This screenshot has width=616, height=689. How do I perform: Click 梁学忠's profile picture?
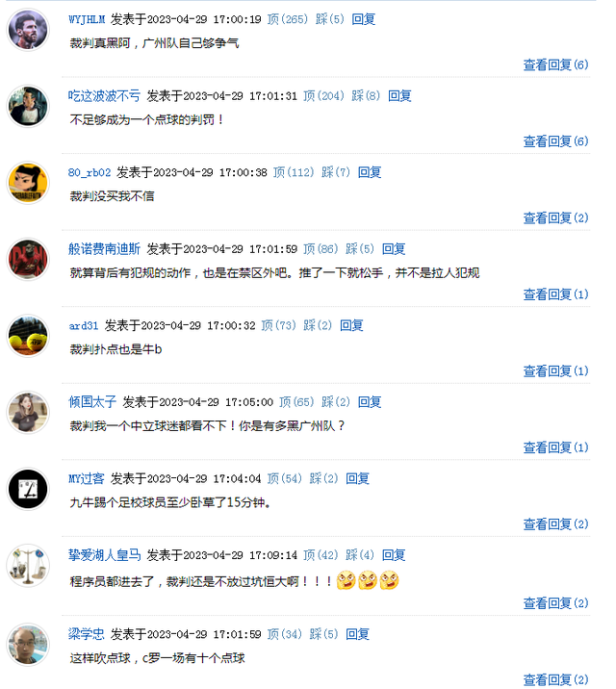pyautogui.click(x=28, y=645)
